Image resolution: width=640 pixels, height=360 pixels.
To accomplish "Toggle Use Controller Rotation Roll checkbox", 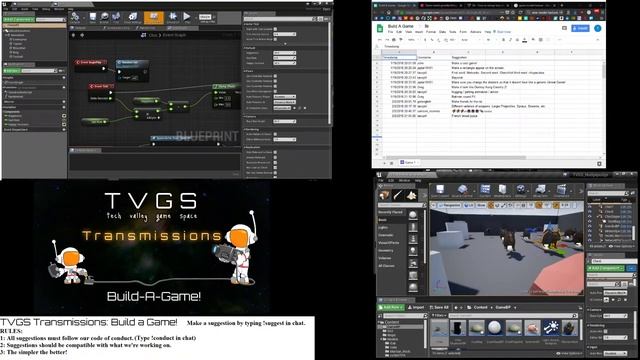I will (275, 86).
